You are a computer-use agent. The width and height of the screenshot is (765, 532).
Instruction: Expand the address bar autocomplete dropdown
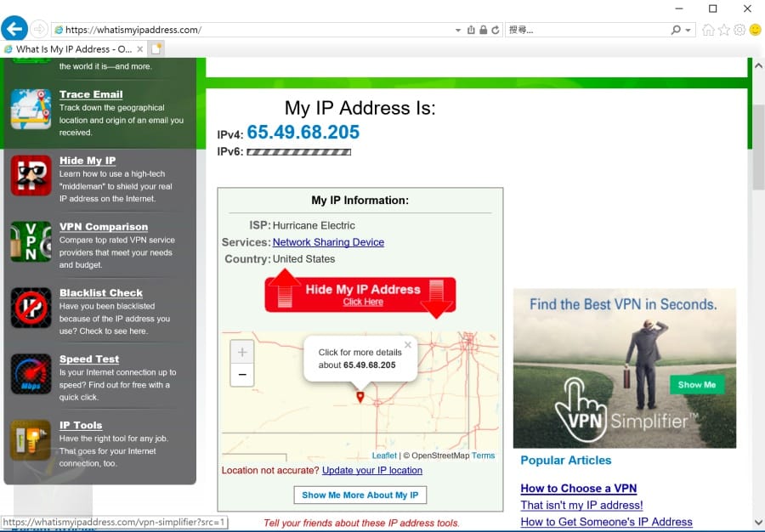click(458, 30)
